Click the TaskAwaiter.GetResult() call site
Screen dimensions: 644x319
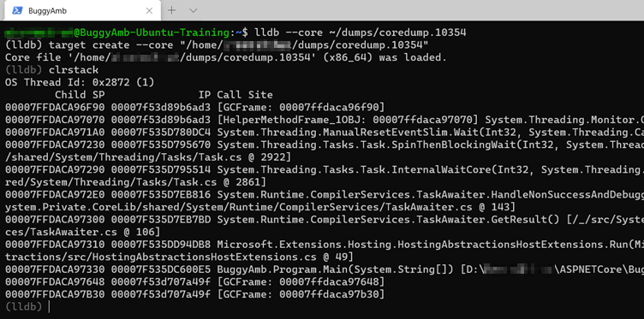pos(388,219)
